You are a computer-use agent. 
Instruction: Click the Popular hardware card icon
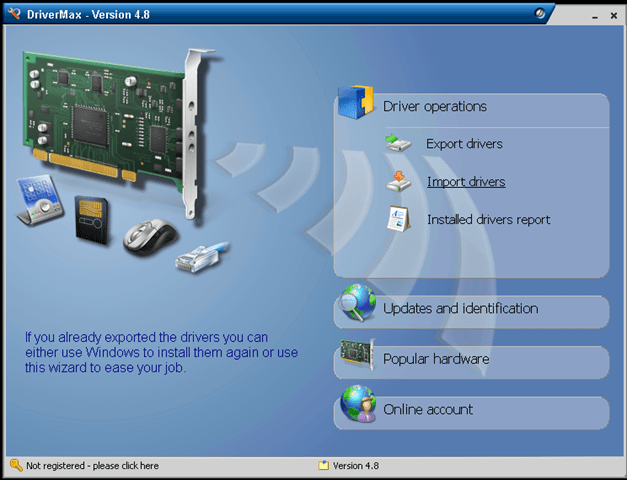point(357,357)
